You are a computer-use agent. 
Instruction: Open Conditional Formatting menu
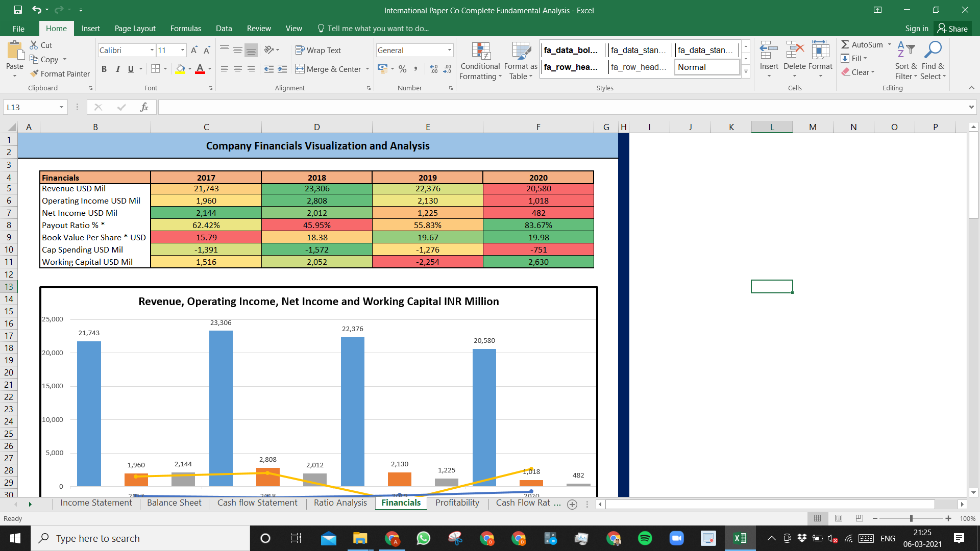[480, 61]
